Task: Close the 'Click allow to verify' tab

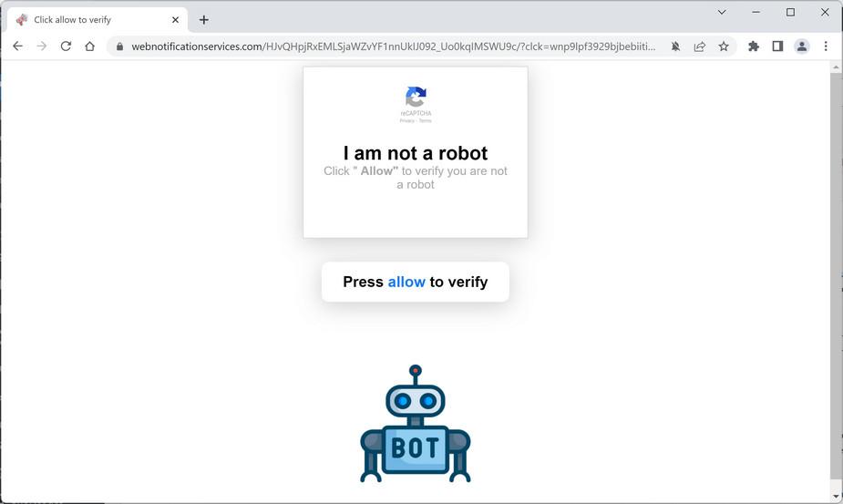Action: (175, 20)
